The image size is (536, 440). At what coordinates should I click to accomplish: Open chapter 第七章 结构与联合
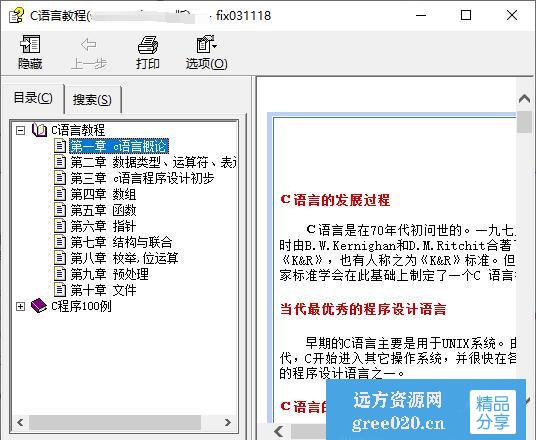coord(121,242)
